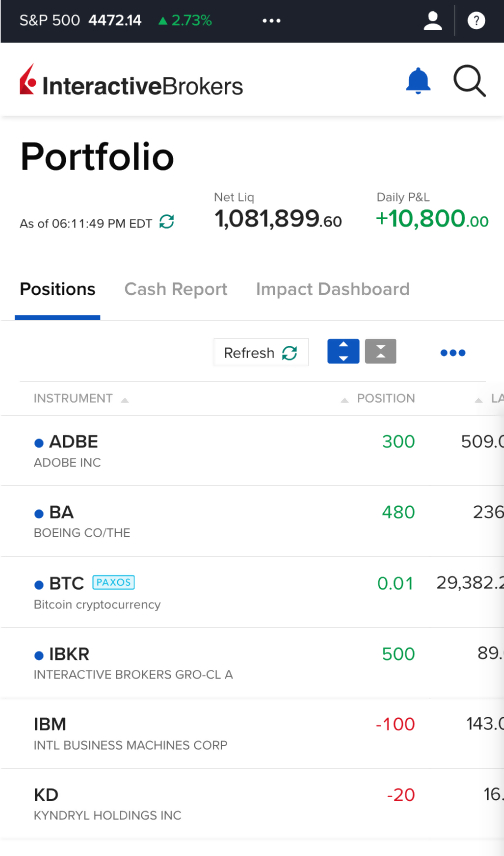Select the S&P 500 ticker value
Screen dimensions: 504x856
click(115, 21)
